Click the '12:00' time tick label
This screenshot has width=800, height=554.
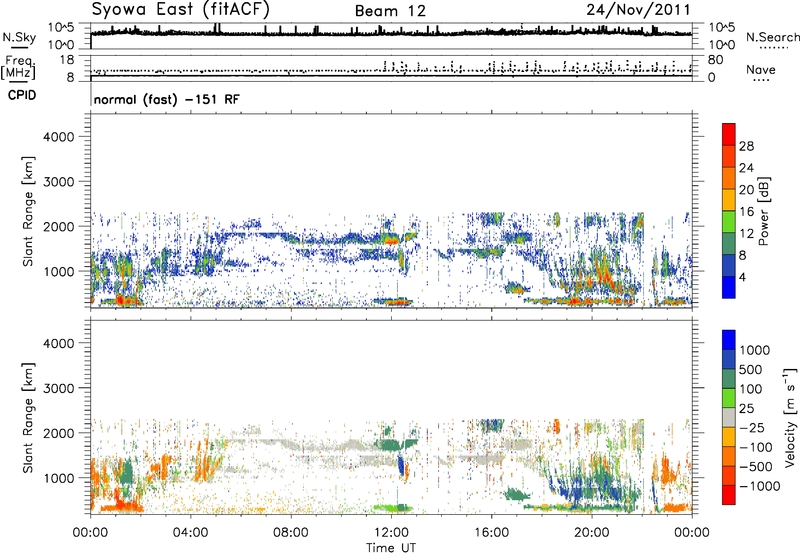[391, 533]
